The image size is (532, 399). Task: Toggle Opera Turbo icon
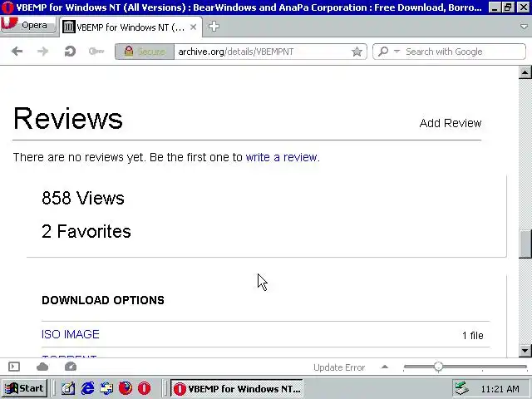[71, 367]
